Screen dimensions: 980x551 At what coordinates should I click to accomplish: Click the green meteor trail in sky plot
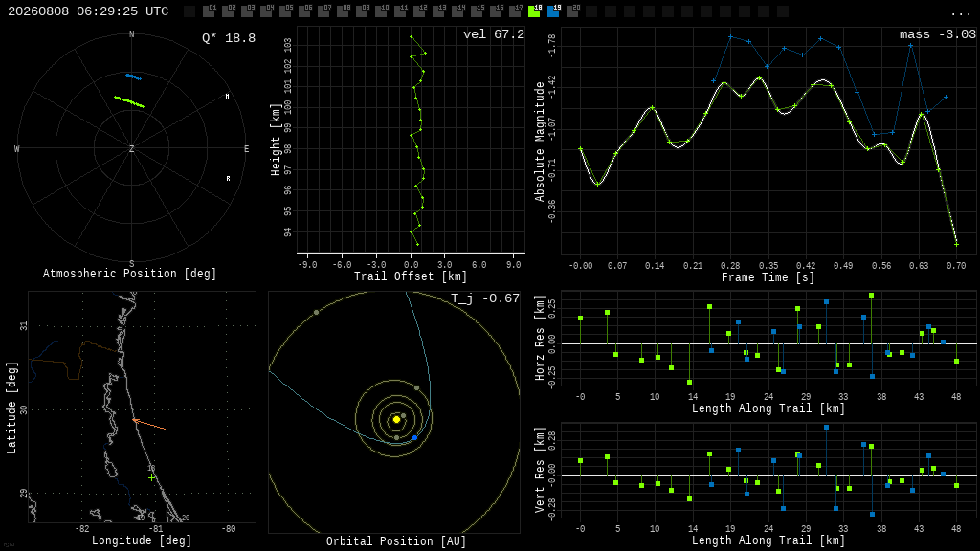click(x=129, y=101)
